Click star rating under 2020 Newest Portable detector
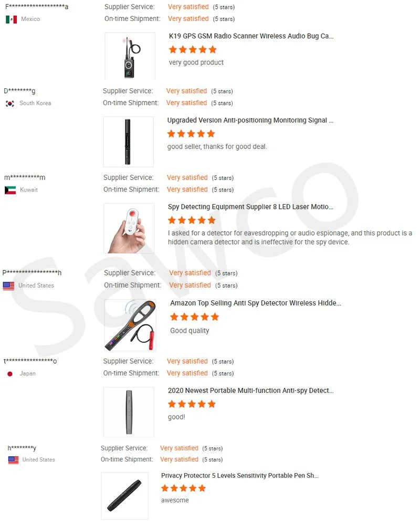 coord(192,404)
